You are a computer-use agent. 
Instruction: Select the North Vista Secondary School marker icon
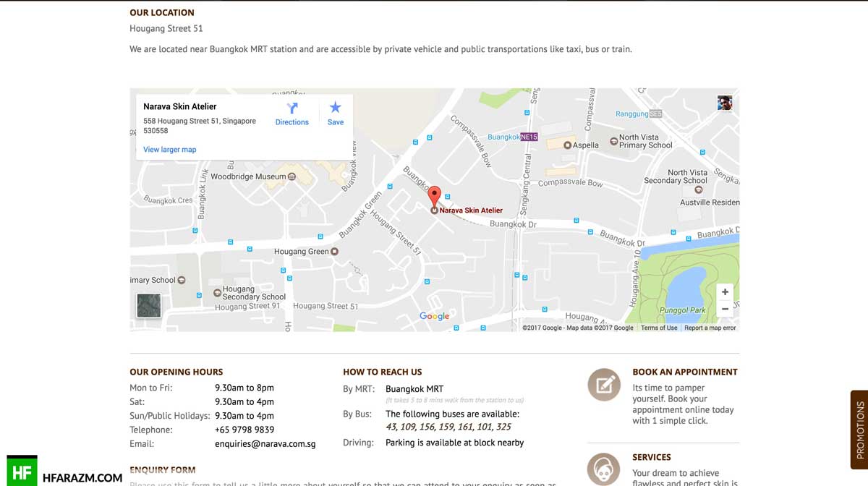(x=698, y=190)
